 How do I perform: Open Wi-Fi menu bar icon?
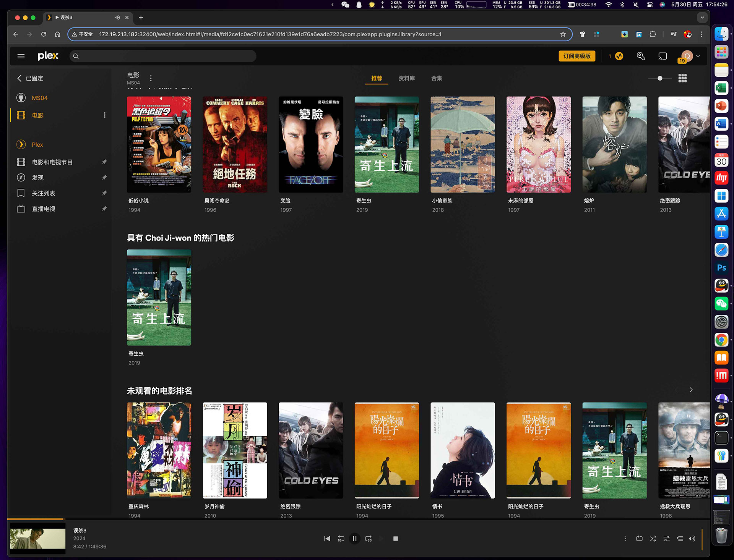pyautogui.click(x=608, y=5)
